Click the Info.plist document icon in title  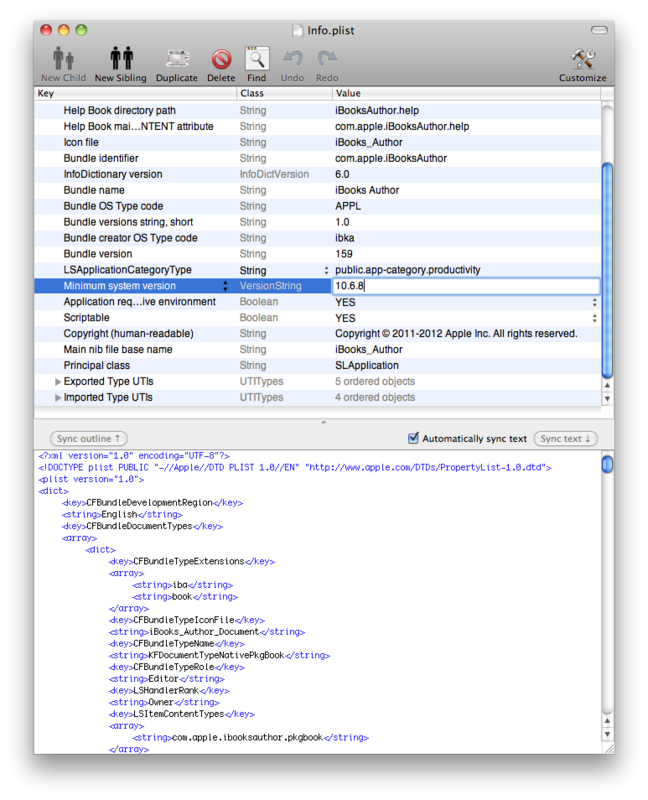coord(298,31)
